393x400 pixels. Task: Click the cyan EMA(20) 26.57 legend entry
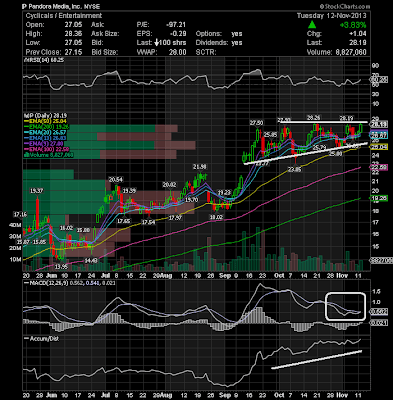pyautogui.click(x=44, y=133)
